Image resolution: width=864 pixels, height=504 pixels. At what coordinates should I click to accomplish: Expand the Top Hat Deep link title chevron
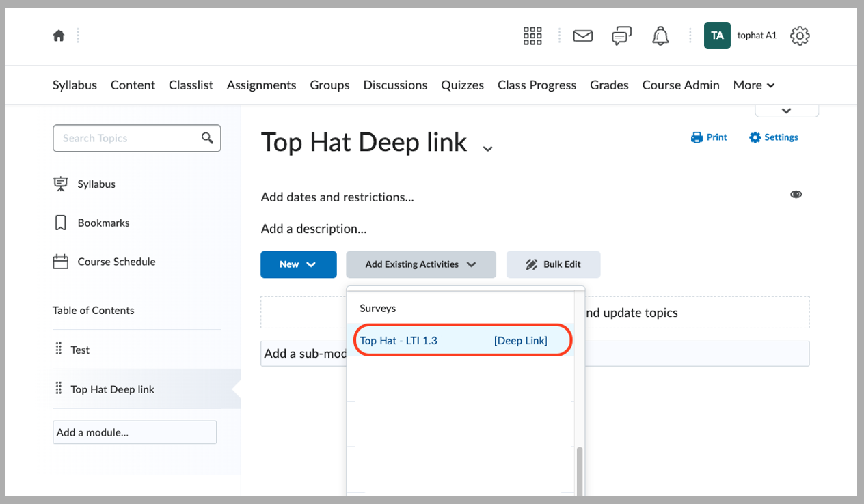pyautogui.click(x=487, y=148)
